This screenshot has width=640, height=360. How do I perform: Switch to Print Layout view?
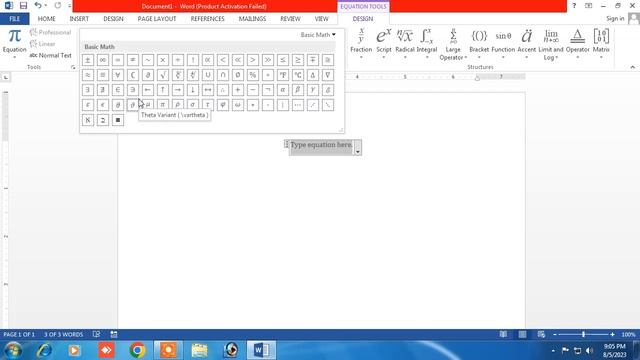pyautogui.click(x=522, y=334)
